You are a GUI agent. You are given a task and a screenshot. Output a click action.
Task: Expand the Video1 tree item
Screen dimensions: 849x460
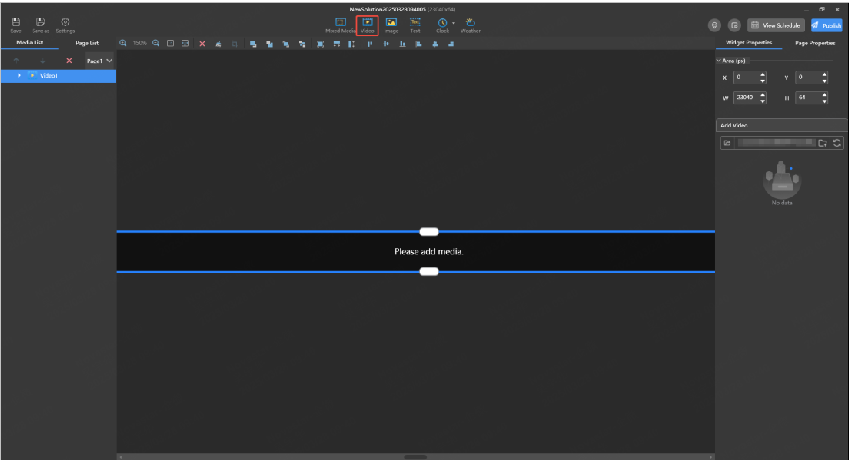19,76
